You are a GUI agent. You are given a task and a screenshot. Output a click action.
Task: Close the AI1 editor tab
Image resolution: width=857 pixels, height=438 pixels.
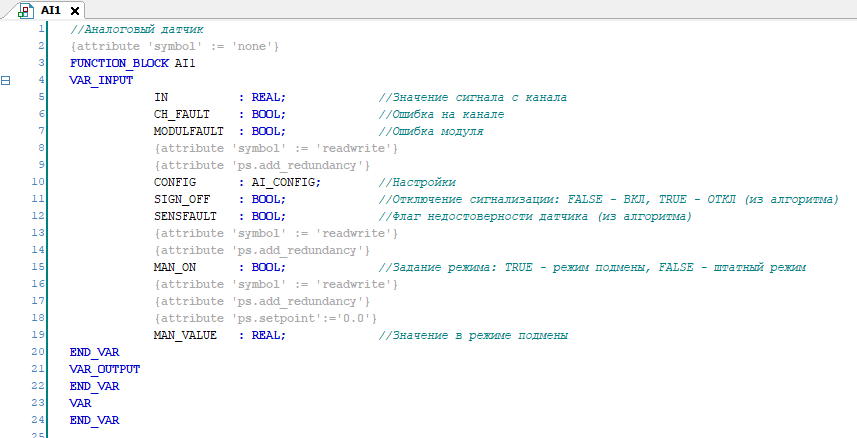[75, 10]
